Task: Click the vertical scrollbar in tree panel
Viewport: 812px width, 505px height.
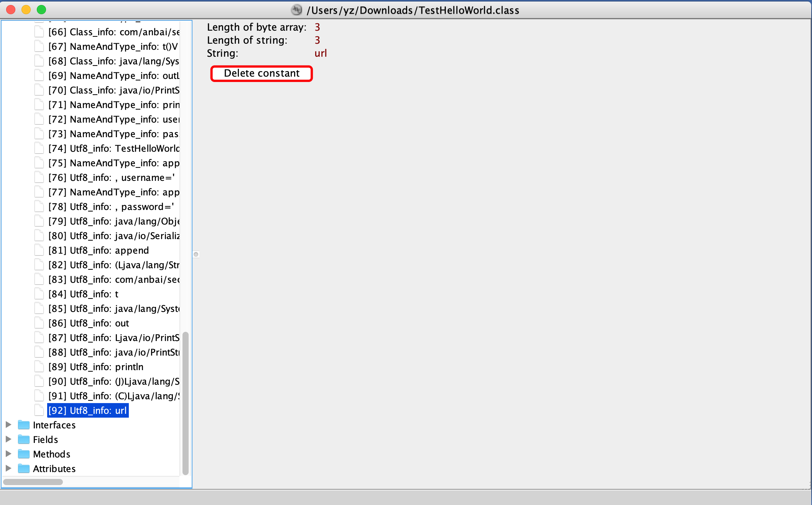Action: pyautogui.click(x=186, y=402)
